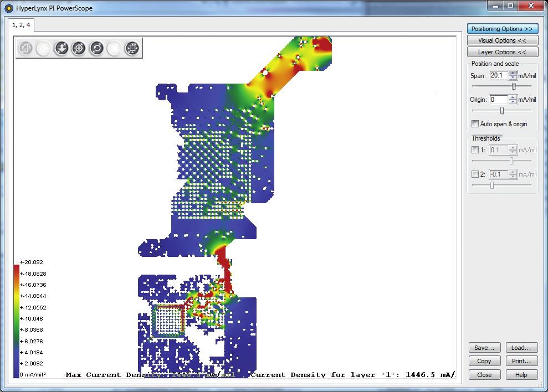Click the Span value input field
This screenshot has width=548, height=392.
(499, 75)
